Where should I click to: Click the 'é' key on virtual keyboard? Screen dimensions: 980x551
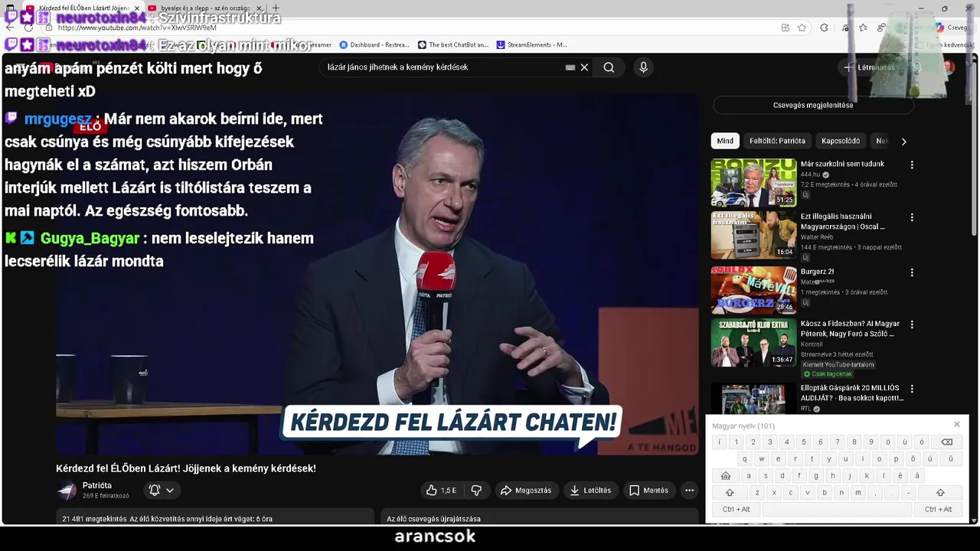900,476
